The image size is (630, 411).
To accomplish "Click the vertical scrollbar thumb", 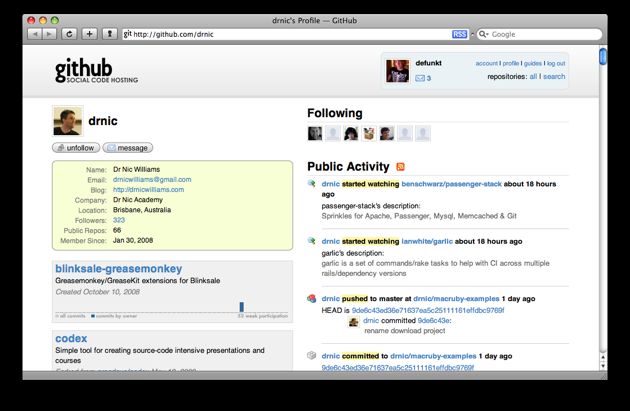I will click(x=603, y=56).
